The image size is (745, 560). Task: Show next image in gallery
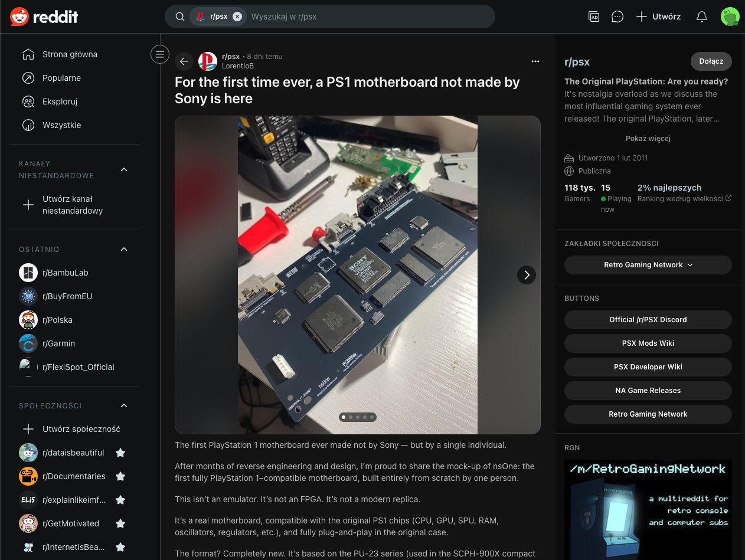pyautogui.click(x=526, y=275)
